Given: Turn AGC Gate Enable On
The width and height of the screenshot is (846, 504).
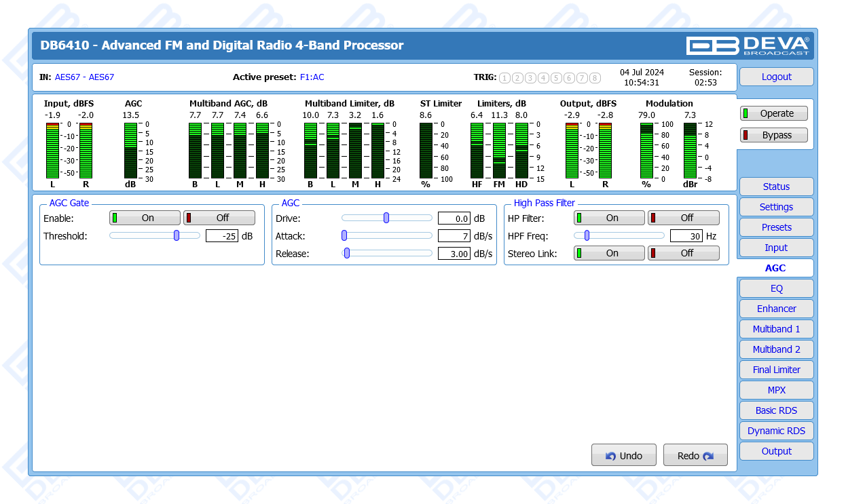Looking at the screenshot, I should 145,218.
